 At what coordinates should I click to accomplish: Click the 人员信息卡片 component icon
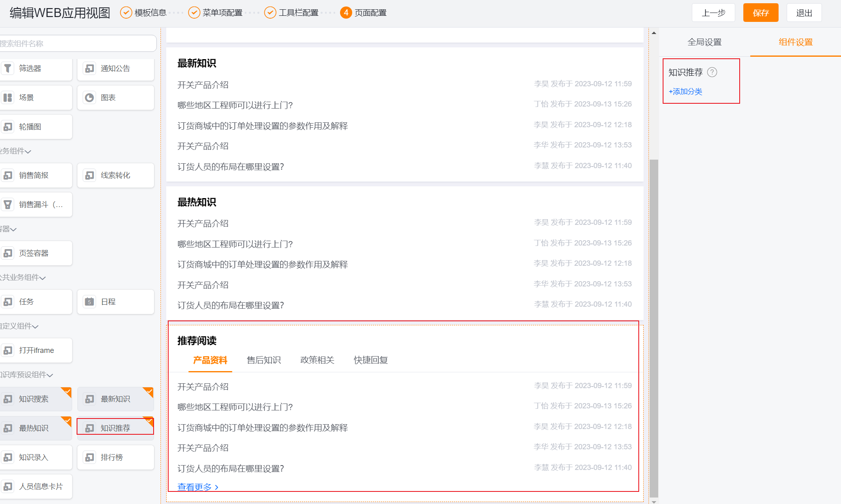tap(8, 486)
